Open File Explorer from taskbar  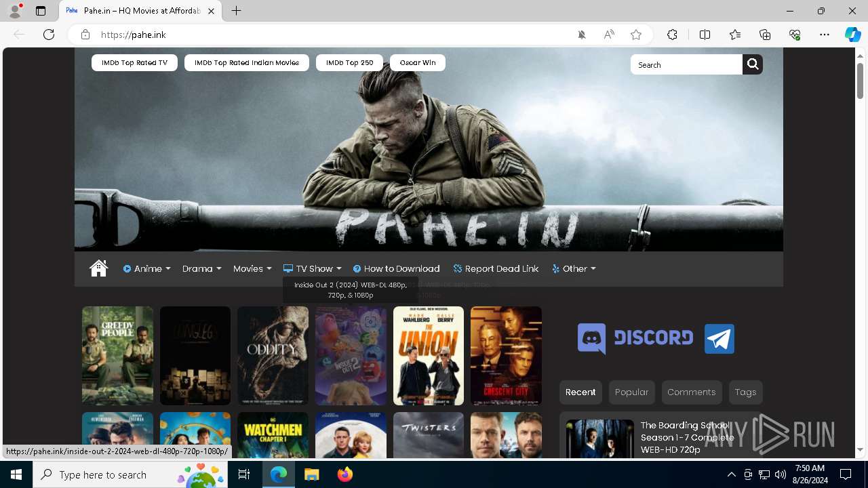(311, 474)
